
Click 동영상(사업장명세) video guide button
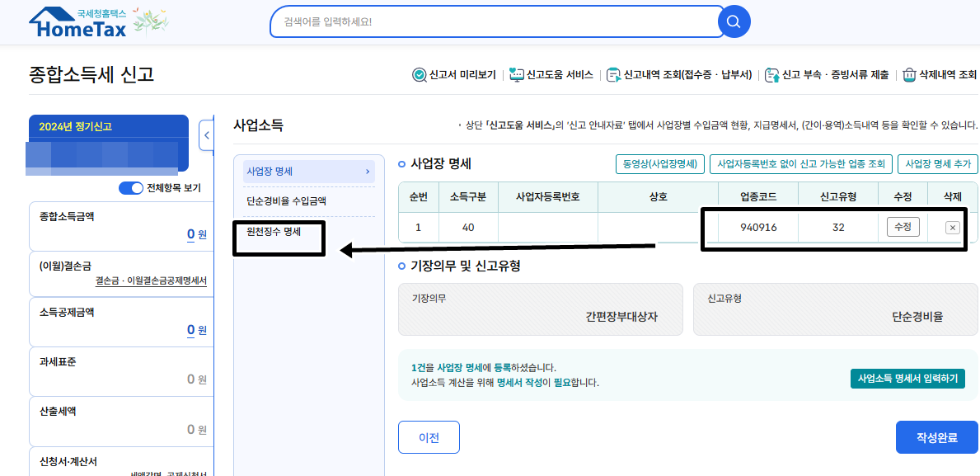point(659,164)
